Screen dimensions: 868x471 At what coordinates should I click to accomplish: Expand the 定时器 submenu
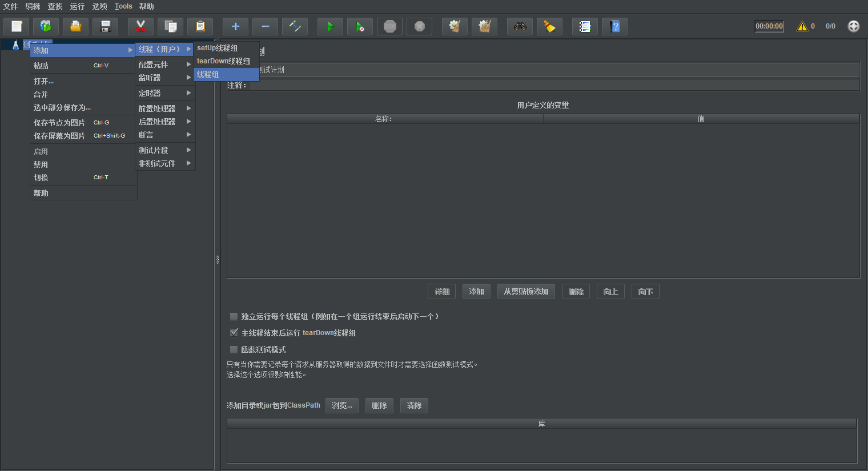[165, 93]
